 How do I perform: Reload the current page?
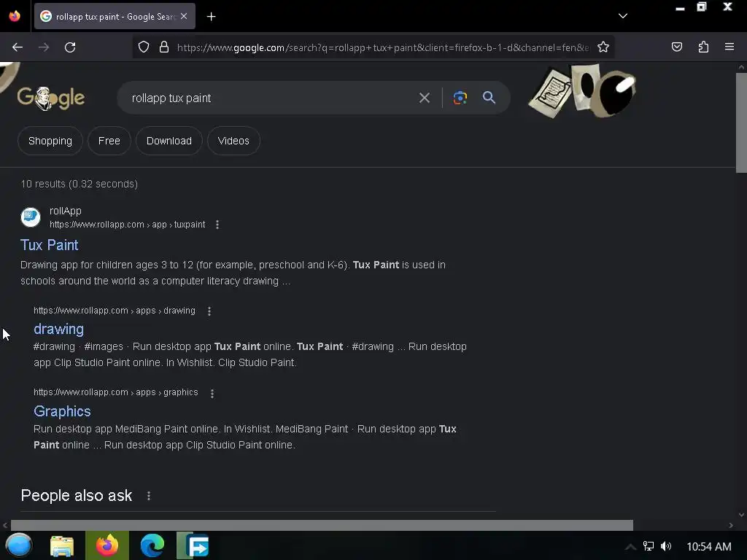[70, 47]
